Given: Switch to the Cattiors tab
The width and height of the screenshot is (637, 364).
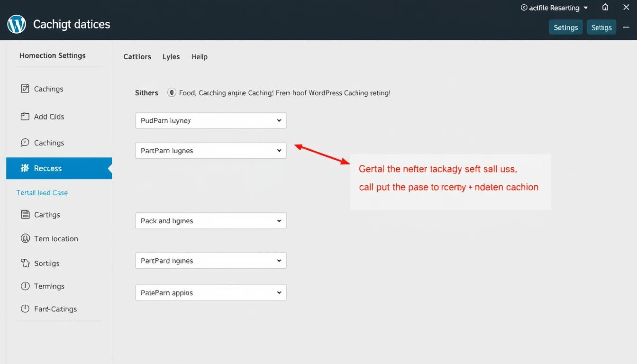Looking at the screenshot, I should tap(137, 56).
